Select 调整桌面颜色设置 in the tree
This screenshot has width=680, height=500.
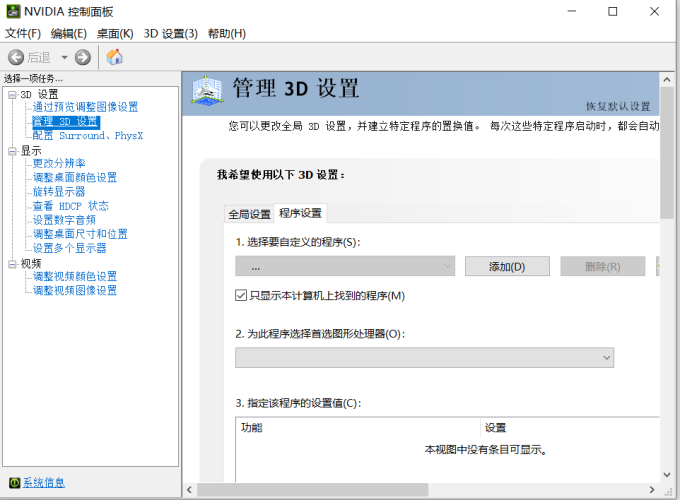75,177
